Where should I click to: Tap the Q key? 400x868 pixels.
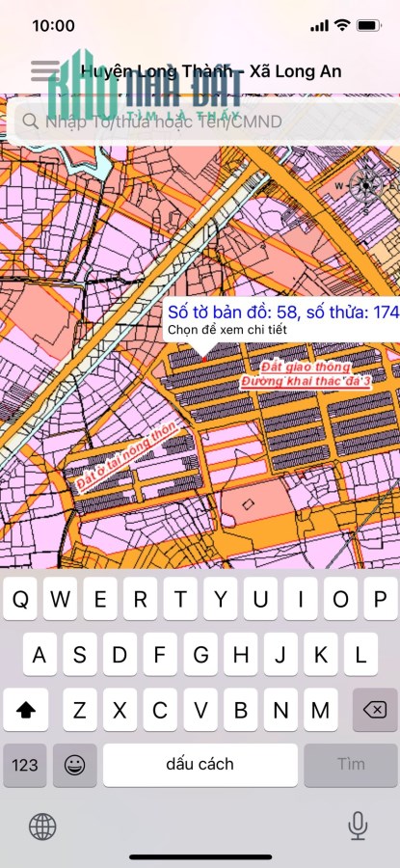point(20,599)
